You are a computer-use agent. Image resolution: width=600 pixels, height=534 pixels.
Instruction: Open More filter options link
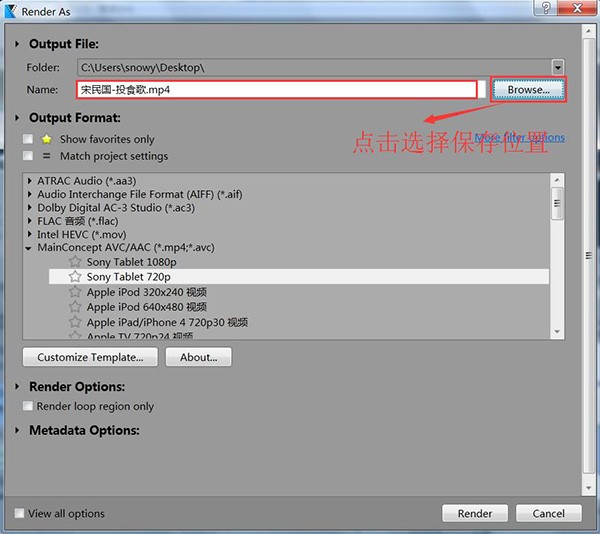coord(520,137)
